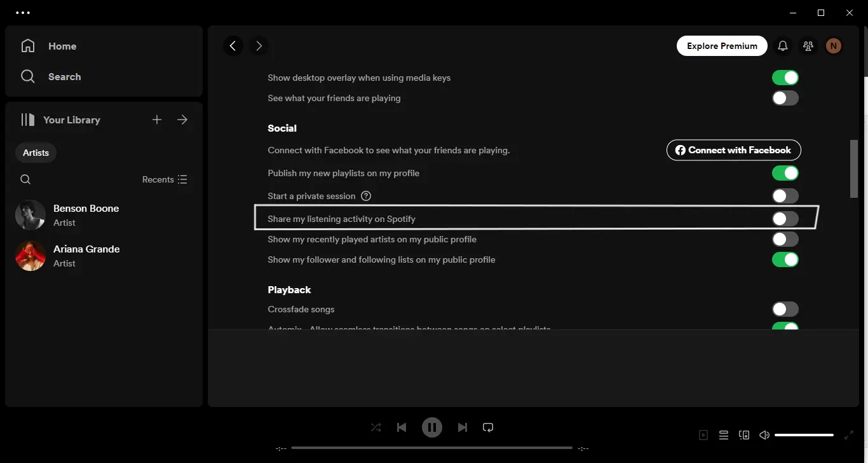Toggle See what your friends are playing
This screenshot has width=868, height=463.
point(785,98)
